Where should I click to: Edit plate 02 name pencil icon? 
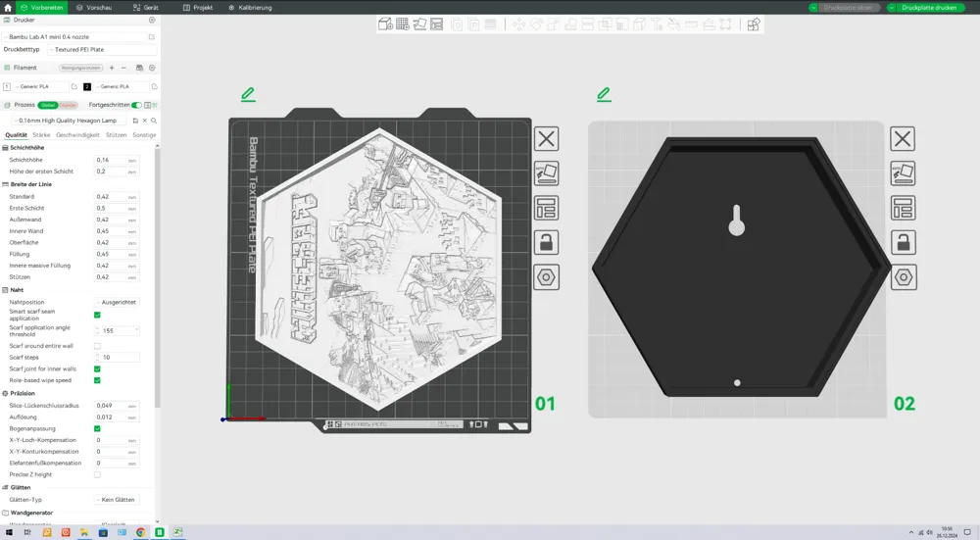(x=604, y=95)
